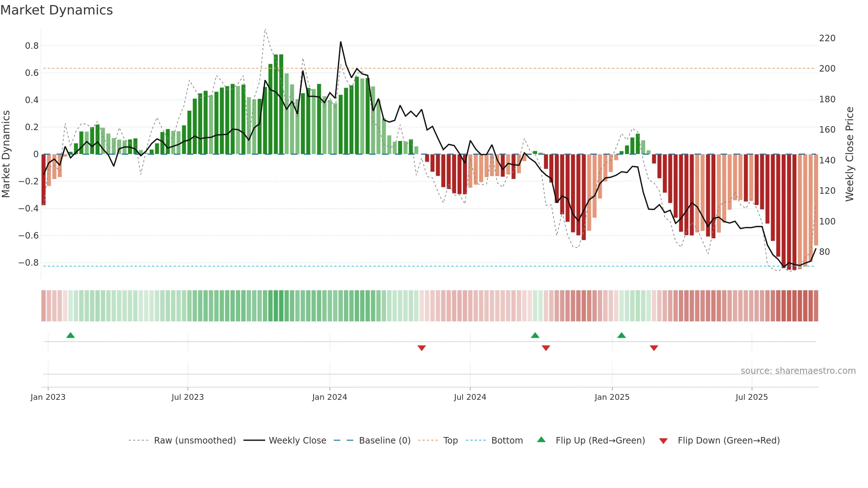Click the Jul 2024 x-axis label
The image size is (868, 488).
point(470,397)
